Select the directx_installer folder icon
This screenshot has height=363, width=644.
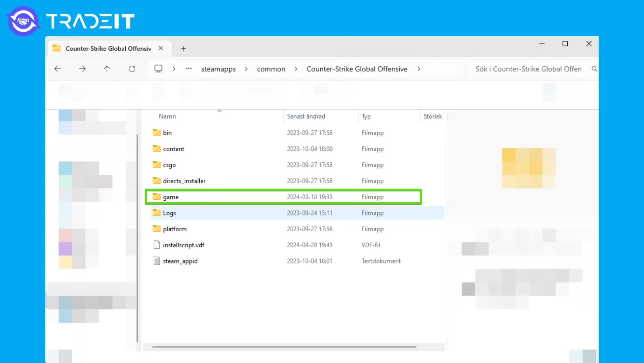click(157, 180)
